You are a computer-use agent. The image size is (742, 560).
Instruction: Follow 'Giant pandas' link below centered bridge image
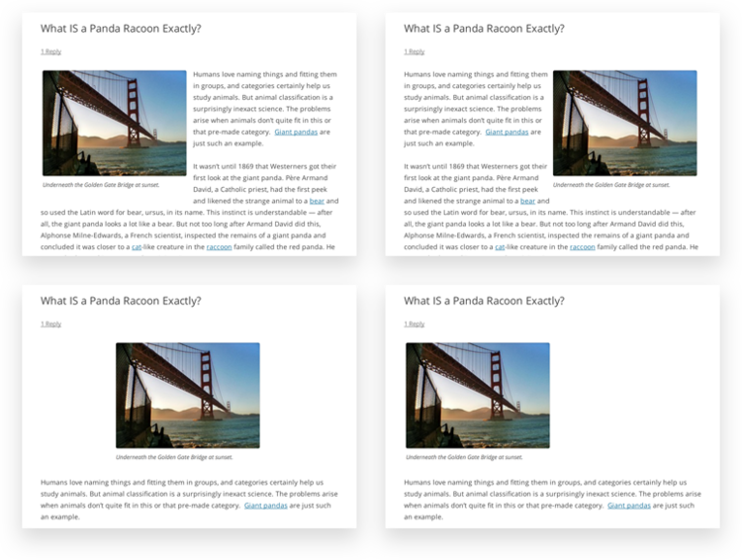[x=265, y=506]
